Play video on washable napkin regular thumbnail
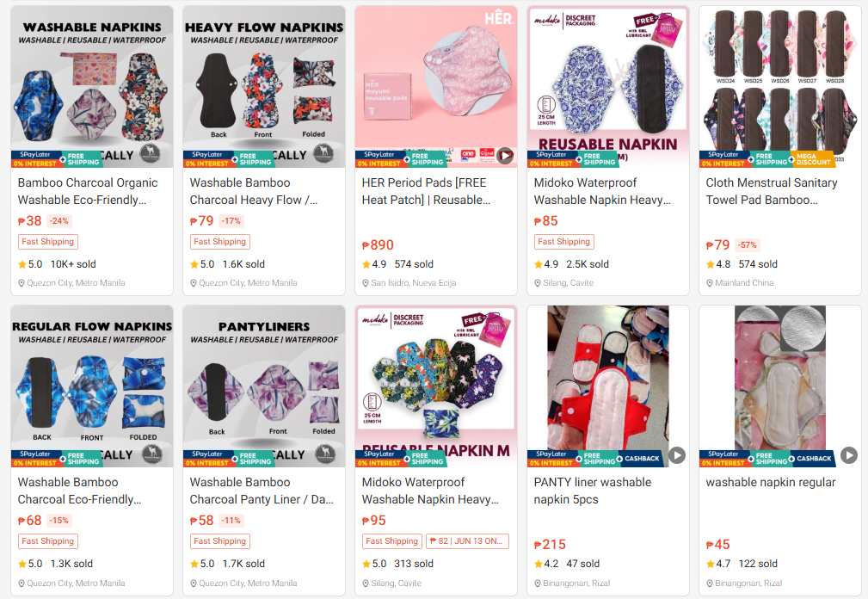This screenshot has height=599, width=868. [848, 455]
